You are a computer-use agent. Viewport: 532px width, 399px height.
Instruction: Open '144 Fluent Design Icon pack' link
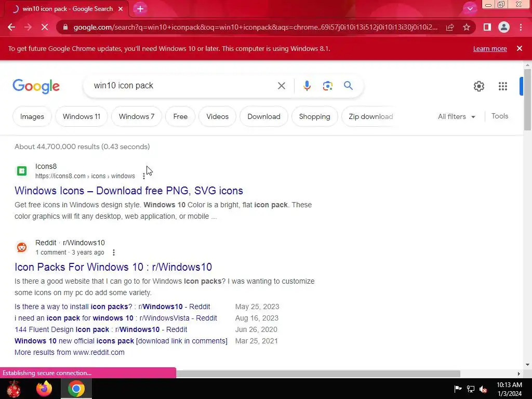tap(101, 330)
